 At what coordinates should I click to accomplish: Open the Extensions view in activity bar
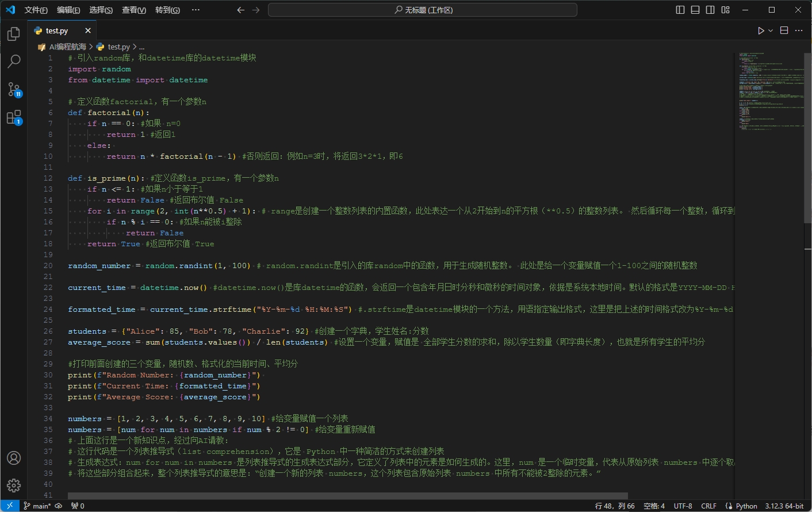(14, 117)
